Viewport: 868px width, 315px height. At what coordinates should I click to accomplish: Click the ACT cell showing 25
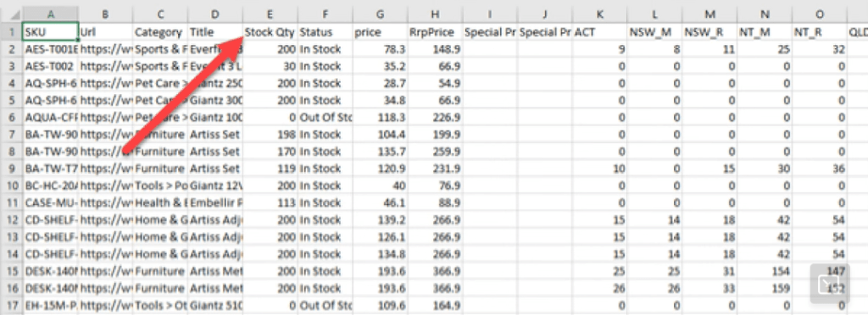coord(600,271)
